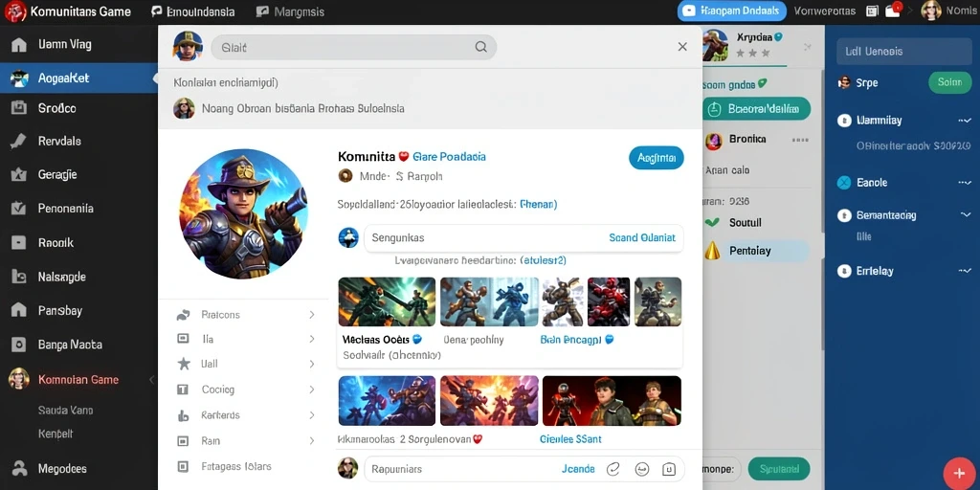980x490 pixels.
Task: Click the Megodees people icon
Action: pyautogui.click(x=19, y=468)
